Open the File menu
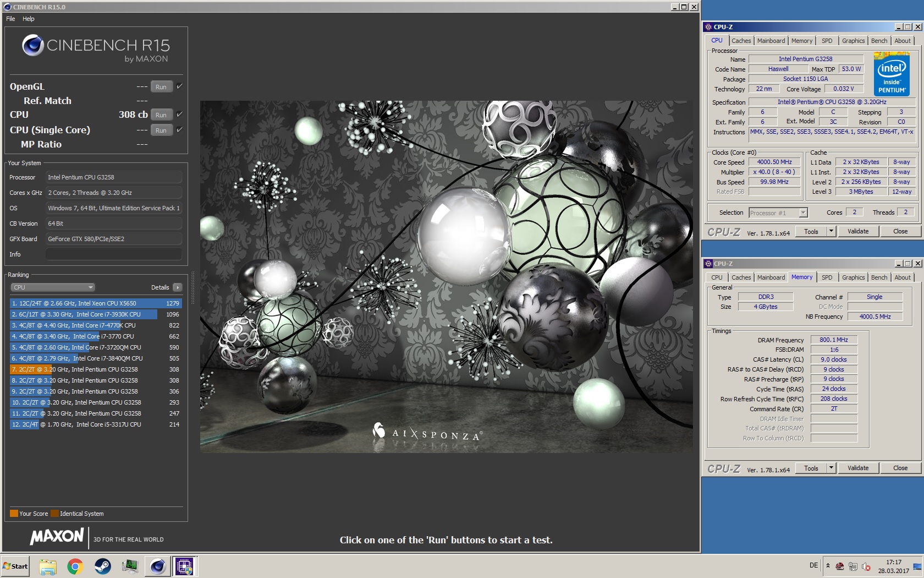This screenshot has height=578, width=924. click(10, 19)
